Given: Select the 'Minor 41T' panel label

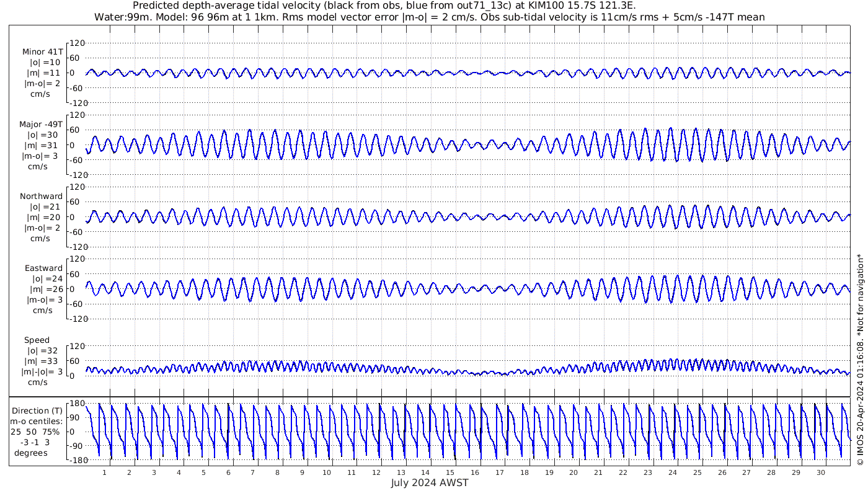Looking at the screenshot, I should click(42, 51).
